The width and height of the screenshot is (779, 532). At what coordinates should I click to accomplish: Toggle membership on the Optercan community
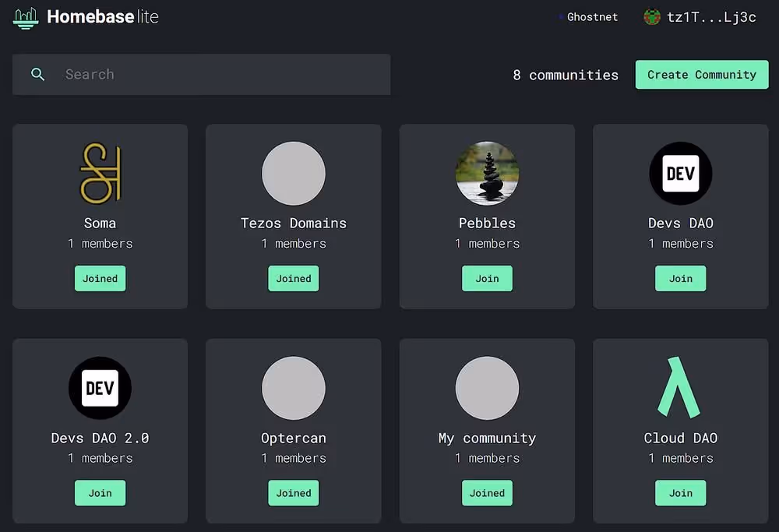click(x=293, y=492)
